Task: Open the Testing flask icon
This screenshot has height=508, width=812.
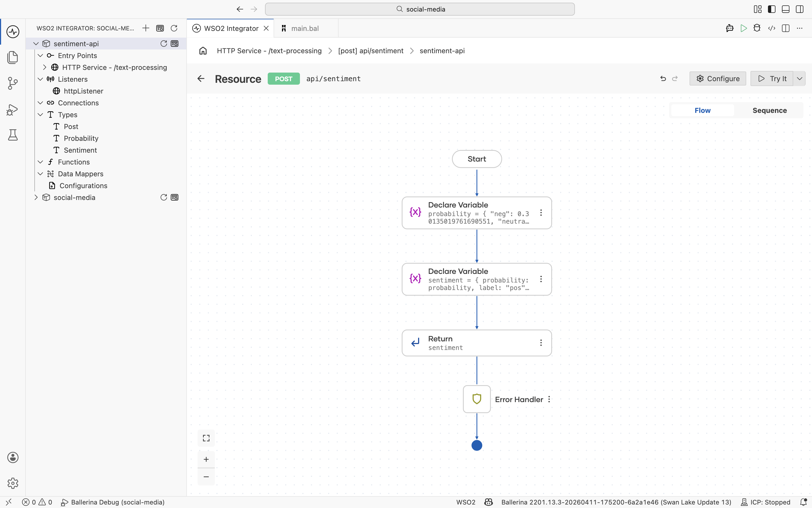Action: 13,135
